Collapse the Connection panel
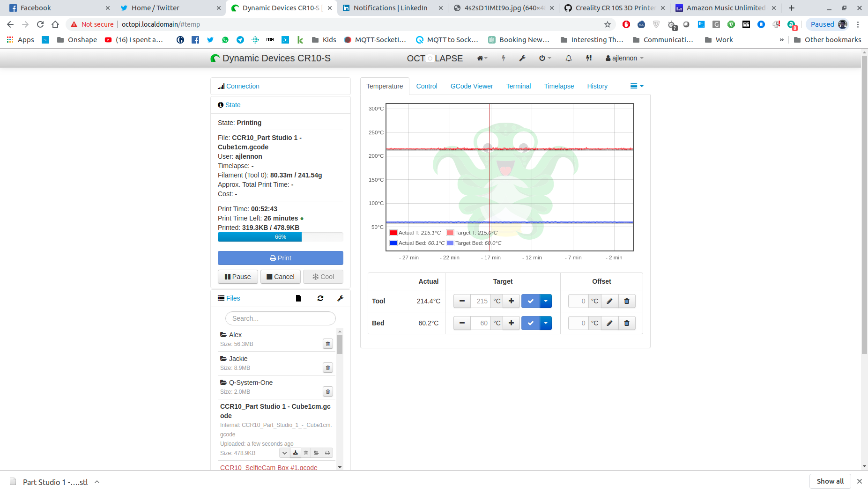This screenshot has width=868, height=493. click(x=243, y=86)
